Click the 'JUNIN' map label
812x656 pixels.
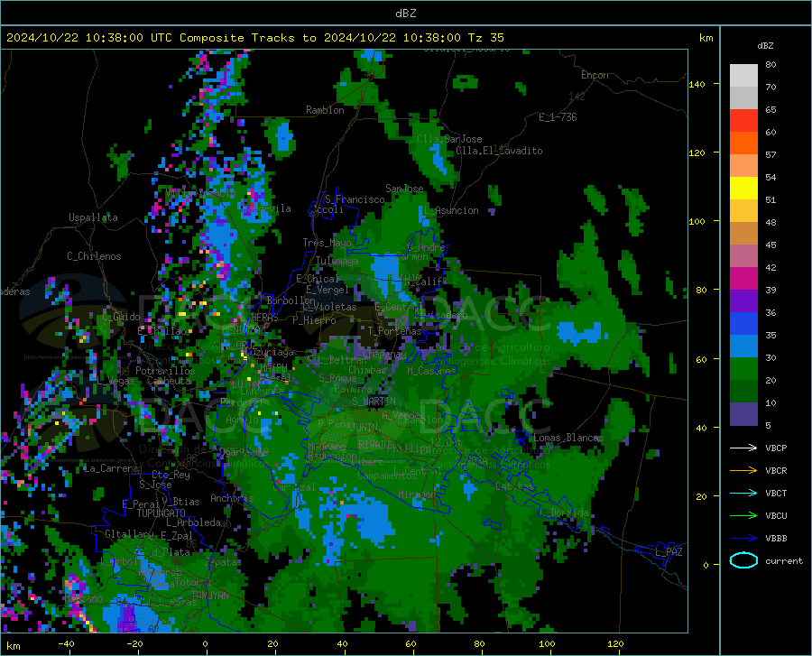tap(364, 427)
